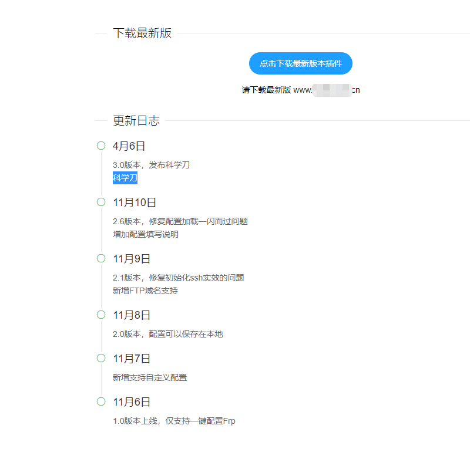Click the timeline circle beside 11月6日
Viewport: 470px width, 476px height.
[x=100, y=401]
